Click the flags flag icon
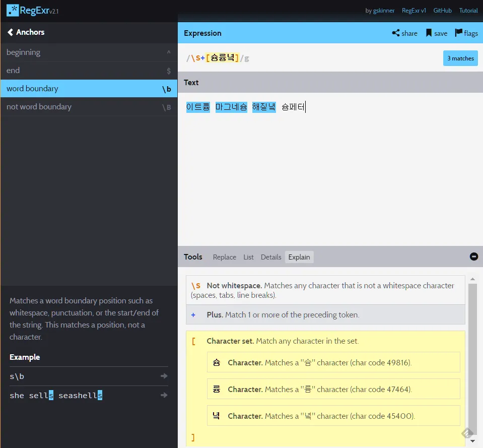 click(x=458, y=33)
